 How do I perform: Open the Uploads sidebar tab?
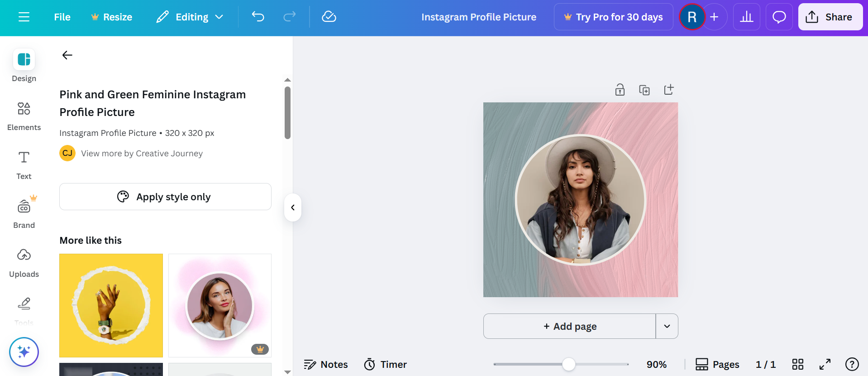(x=24, y=263)
